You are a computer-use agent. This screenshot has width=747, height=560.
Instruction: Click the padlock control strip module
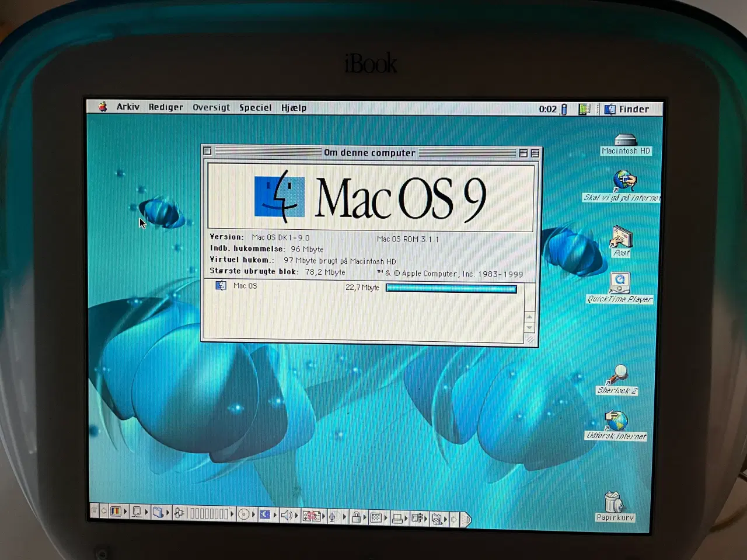(356, 517)
